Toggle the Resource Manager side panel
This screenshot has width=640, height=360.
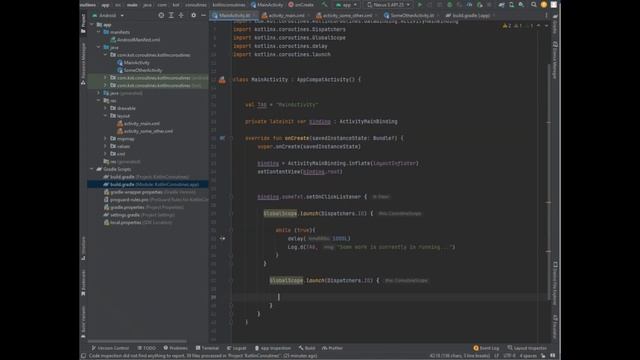[x=83, y=63]
